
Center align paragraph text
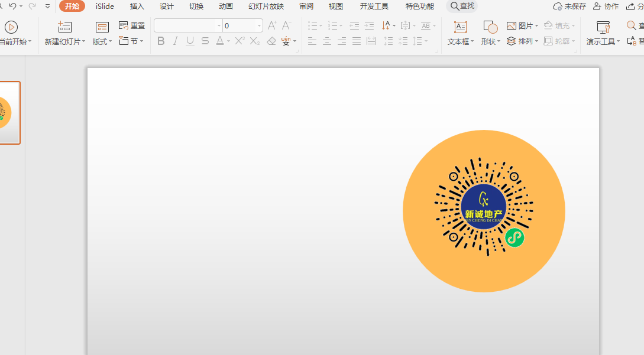point(327,41)
